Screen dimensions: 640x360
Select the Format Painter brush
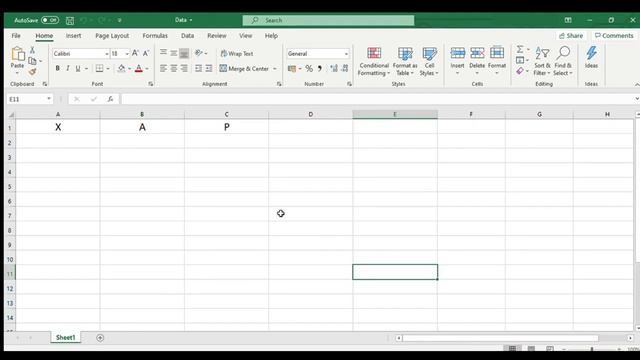(32, 72)
